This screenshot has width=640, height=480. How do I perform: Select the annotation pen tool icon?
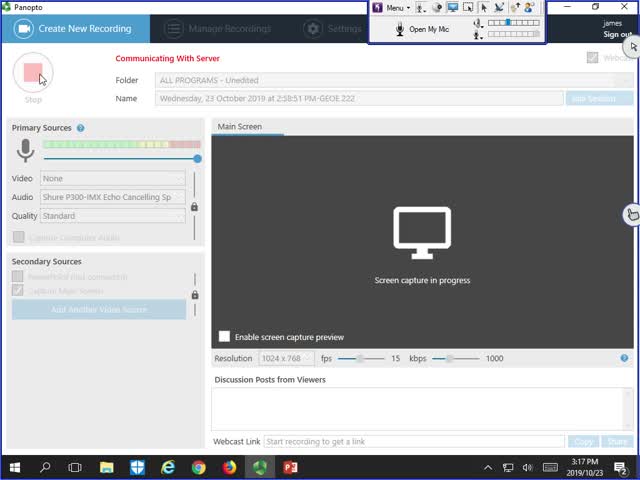[499, 8]
